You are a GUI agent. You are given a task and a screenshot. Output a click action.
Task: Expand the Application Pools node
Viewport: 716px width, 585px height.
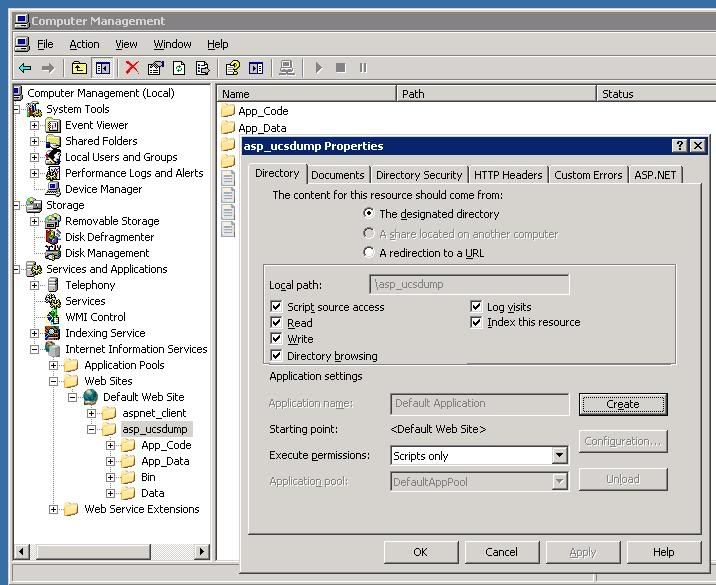(53, 365)
